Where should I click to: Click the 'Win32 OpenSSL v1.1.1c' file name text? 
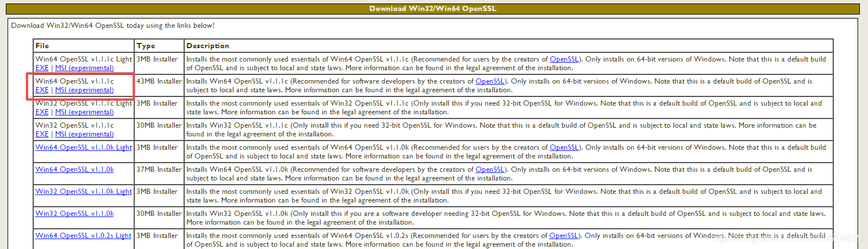74,125
